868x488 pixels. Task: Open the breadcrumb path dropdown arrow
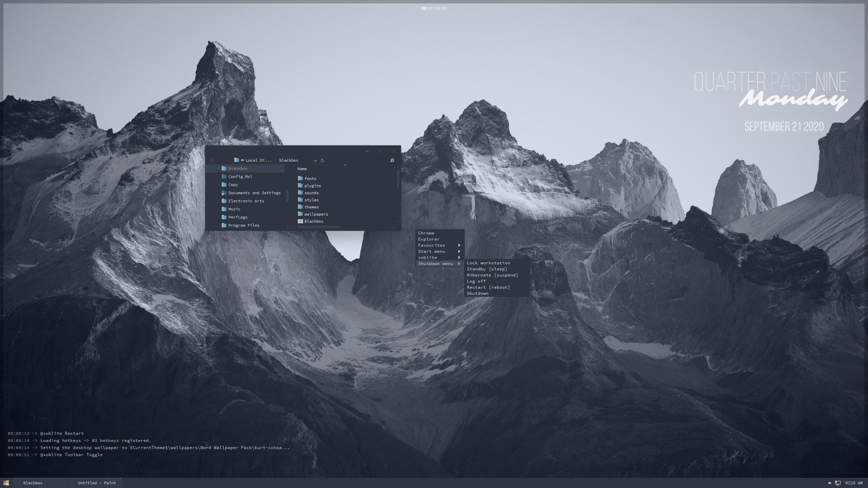pyautogui.click(x=315, y=160)
